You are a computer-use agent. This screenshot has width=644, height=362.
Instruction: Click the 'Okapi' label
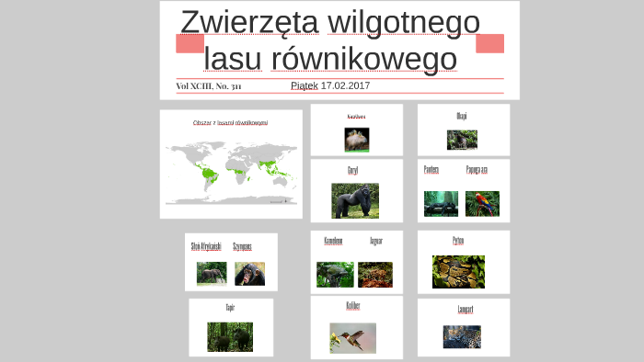coord(462,116)
